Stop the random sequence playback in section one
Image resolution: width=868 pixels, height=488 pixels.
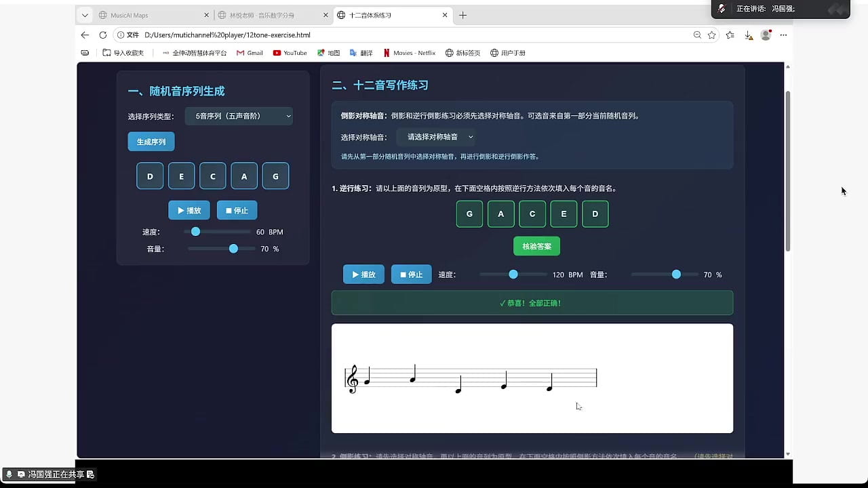tap(237, 210)
